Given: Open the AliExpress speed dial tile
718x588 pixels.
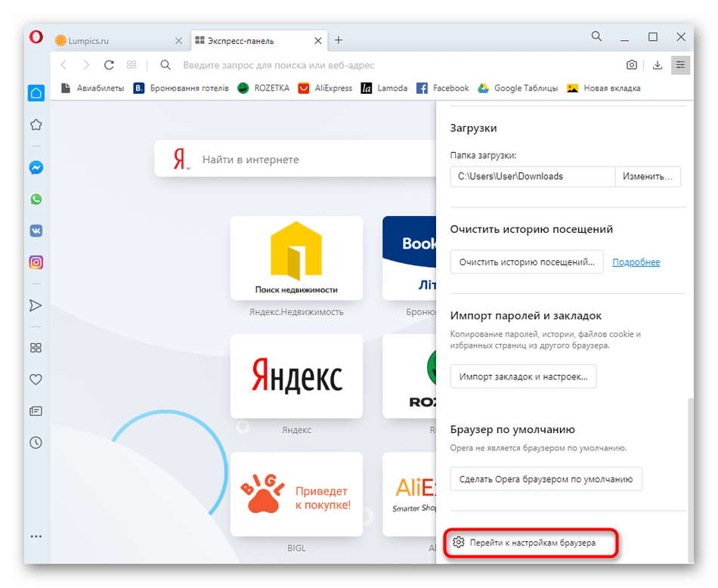Looking at the screenshot, I should 410,494.
